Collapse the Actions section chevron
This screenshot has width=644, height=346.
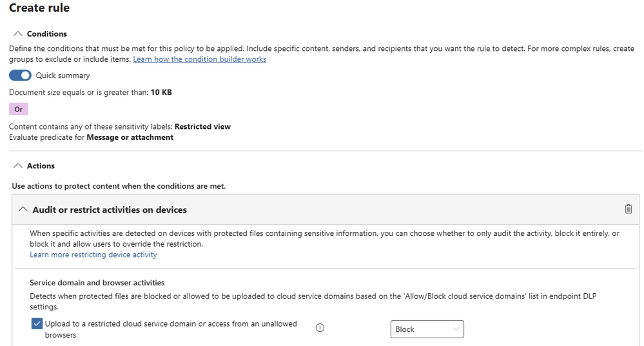[x=17, y=166]
